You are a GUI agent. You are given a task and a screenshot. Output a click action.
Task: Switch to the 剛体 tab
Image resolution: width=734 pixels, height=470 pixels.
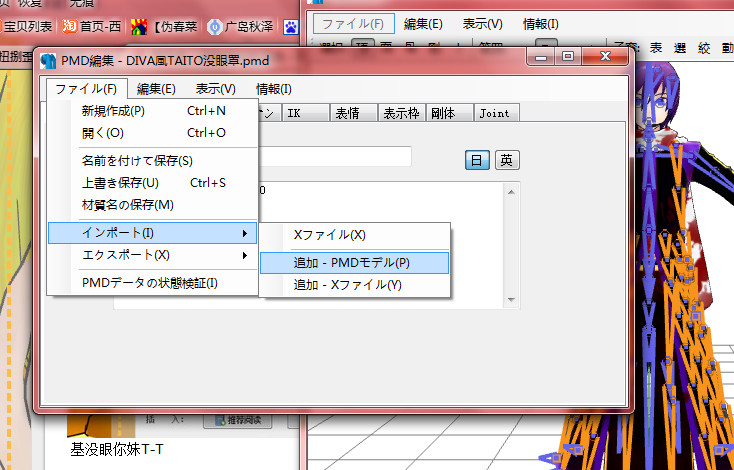pyautogui.click(x=449, y=113)
